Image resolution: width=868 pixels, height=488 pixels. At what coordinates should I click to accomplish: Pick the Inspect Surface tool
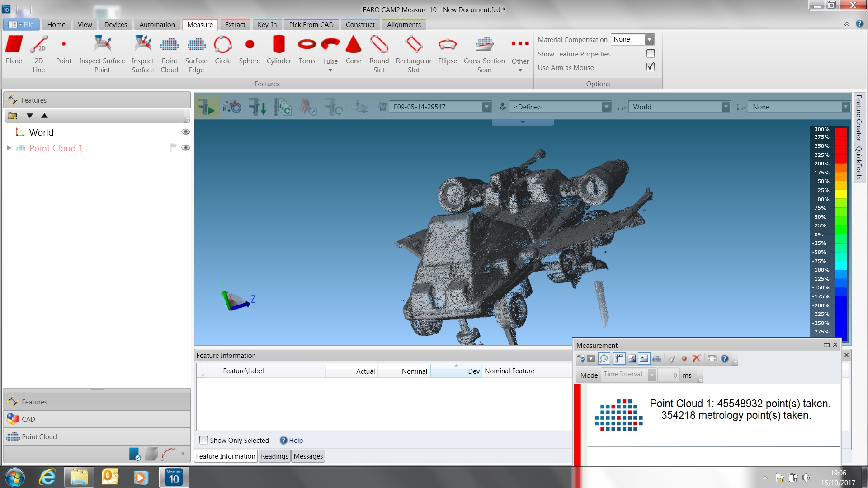pyautogui.click(x=142, y=54)
